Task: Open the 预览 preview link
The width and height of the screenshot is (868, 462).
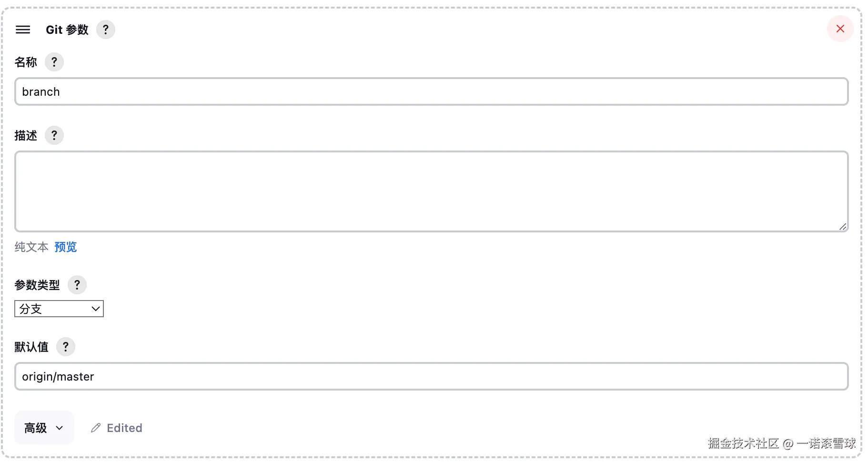Action: point(66,247)
